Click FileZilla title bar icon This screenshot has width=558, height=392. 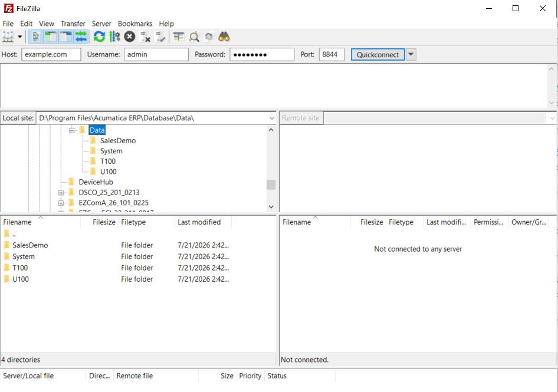(8, 8)
